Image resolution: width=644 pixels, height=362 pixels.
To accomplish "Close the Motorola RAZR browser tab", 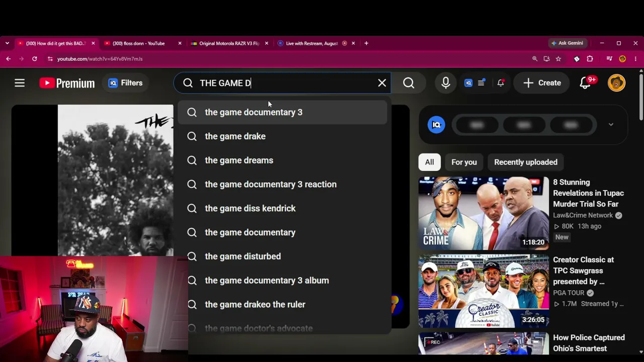I will (x=266, y=43).
